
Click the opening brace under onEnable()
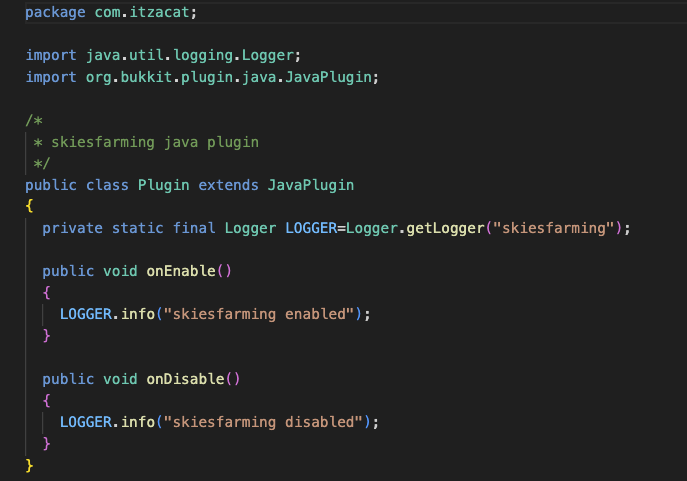46,292
